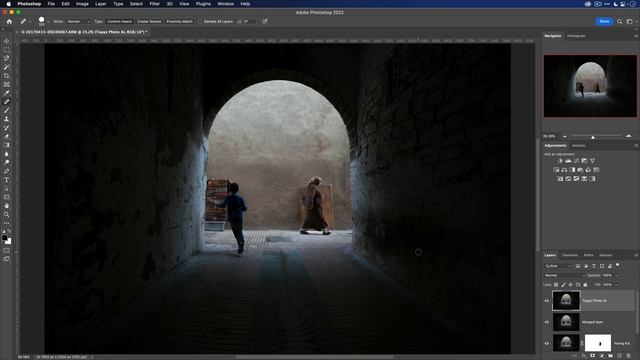Add a Vibrance adjustment
The height and width of the screenshot is (360, 640).
pyautogui.click(x=592, y=161)
